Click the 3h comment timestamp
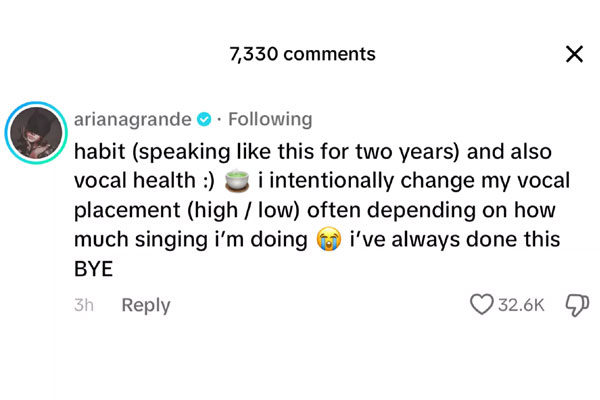The height and width of the screenshot is (400, 600). 84,305
